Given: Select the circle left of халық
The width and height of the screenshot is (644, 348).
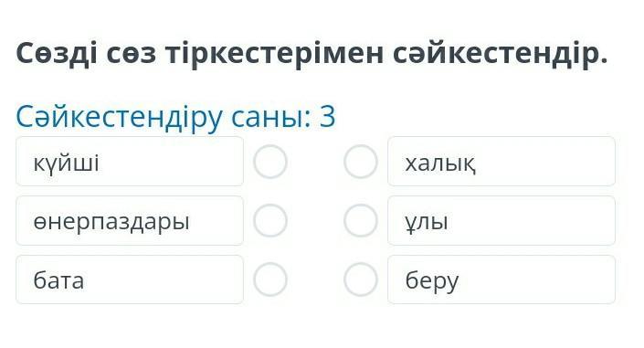Looking at the screenshot, I should tap(361, 162).
